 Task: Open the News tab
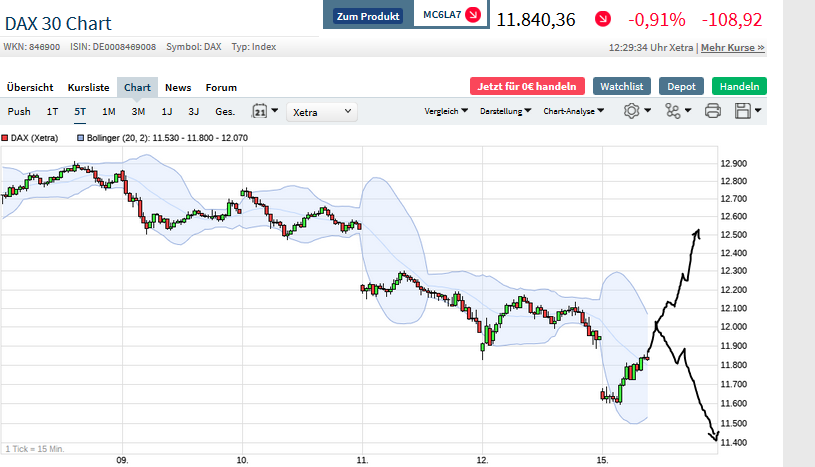click(x=178, y=87)
